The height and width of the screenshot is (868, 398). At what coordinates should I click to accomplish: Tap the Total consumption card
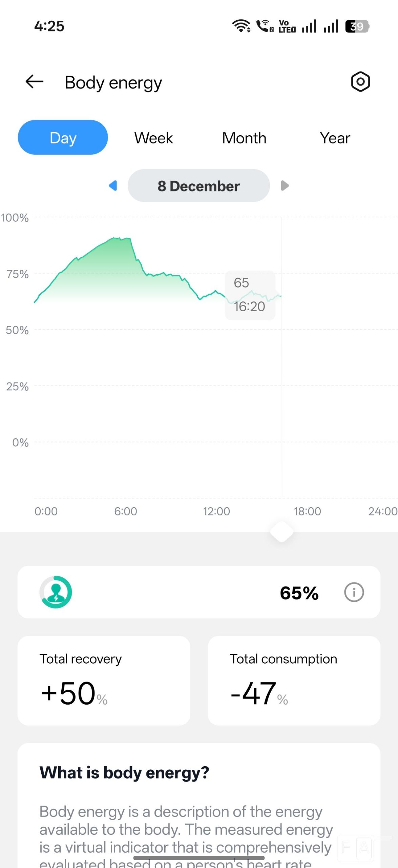point(294,680)
